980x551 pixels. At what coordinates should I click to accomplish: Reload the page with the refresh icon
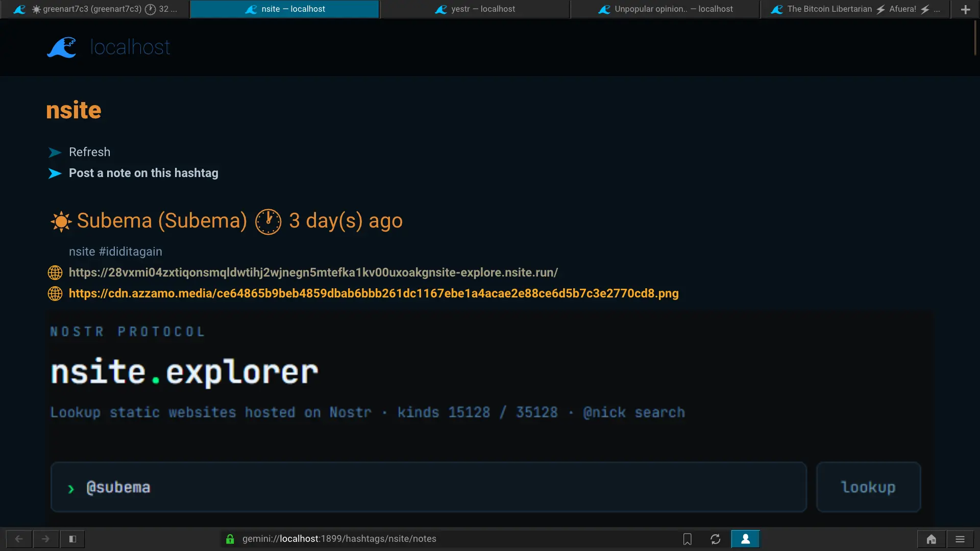click(x=715, y=539)
